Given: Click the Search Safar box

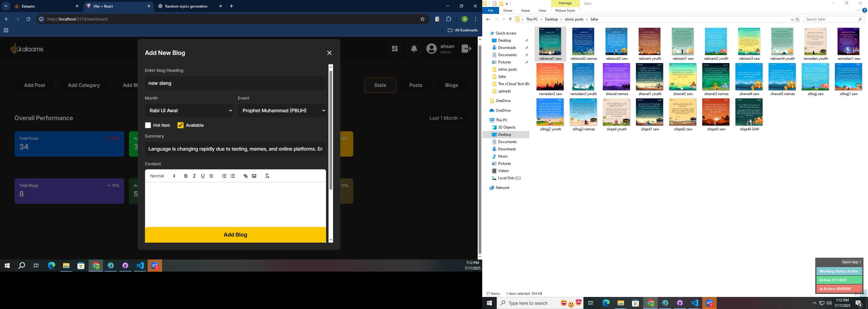Looking at the screenshot, I should (834, 20).
